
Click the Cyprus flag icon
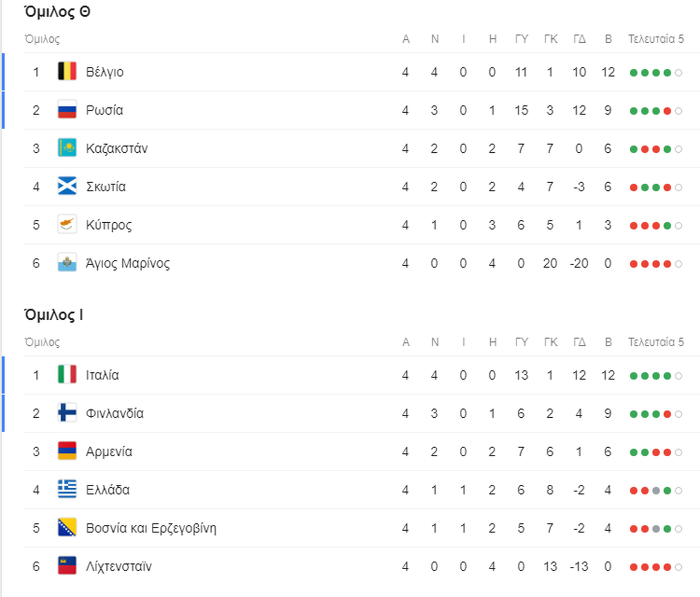pyautogui.click(x=67, y=224)
